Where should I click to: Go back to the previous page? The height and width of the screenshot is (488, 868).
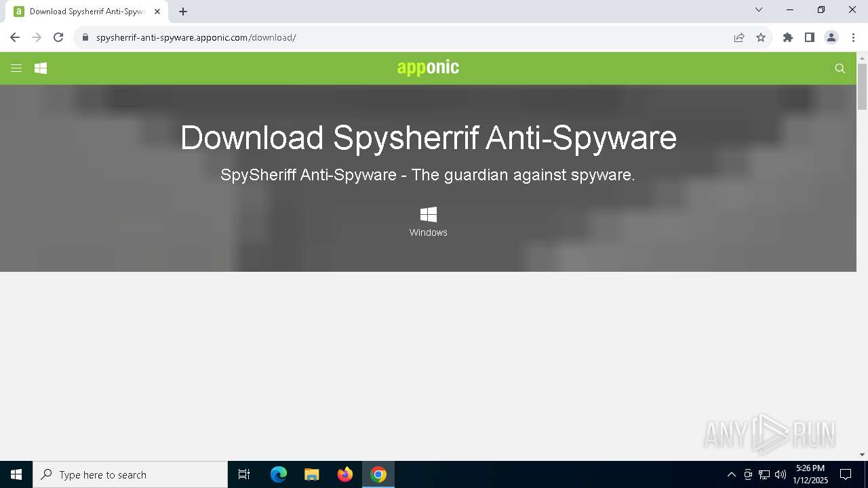(15, 37)
